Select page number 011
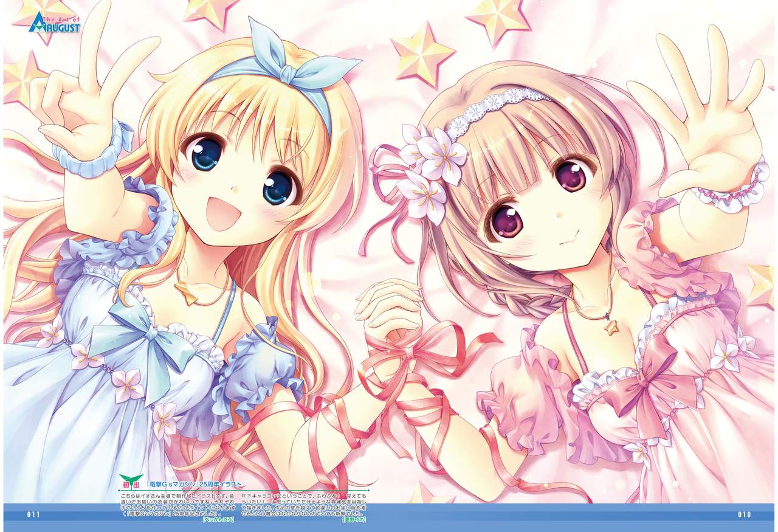The width and height of the screenshot is (778, 532). tap(33, 515)
